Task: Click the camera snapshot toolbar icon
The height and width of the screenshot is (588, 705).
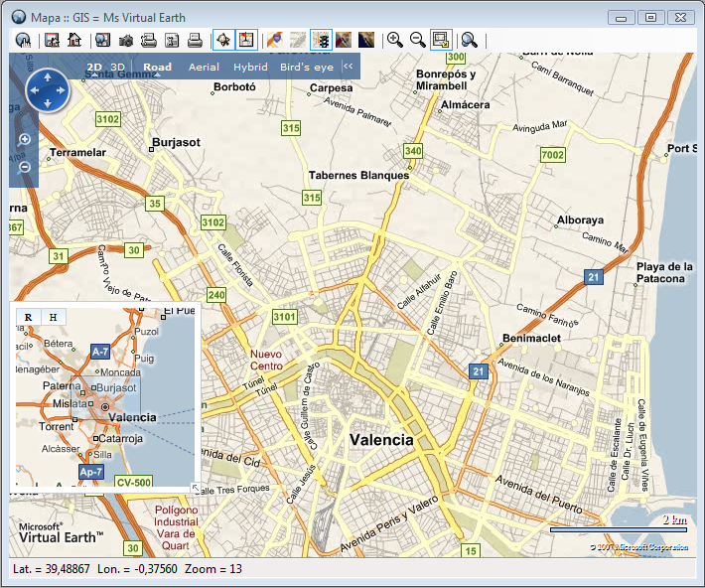Action: pos(126,40)
